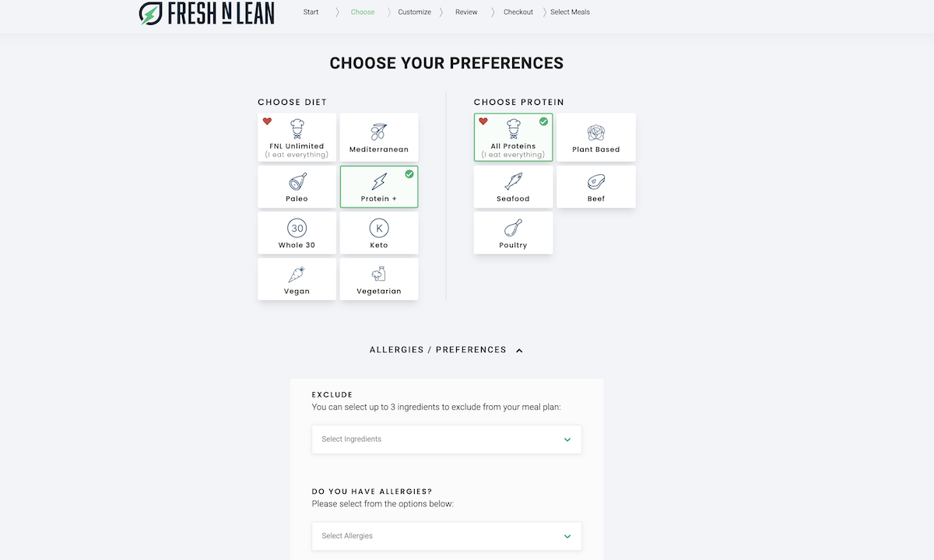
Task: Pick the Whole 30 diet icon
Action: point(297,228)
